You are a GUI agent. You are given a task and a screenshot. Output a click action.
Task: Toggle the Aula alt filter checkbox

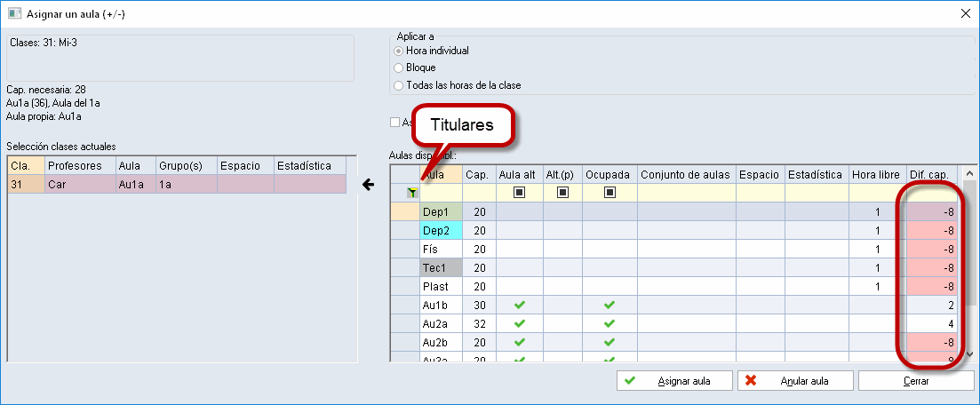point(519,193)
